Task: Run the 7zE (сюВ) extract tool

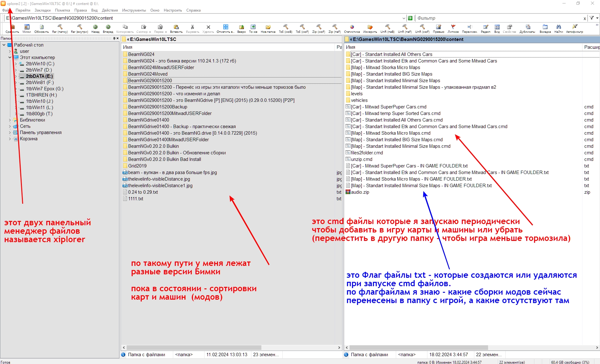Action: click(285, 28)
